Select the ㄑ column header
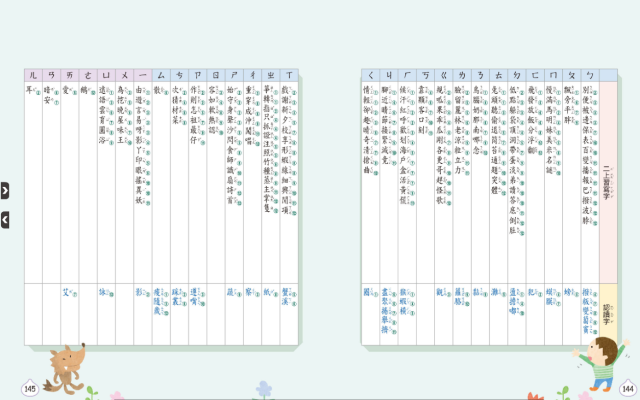Viewport: 640px width, 400px height. pyautogui.click(x=368, y=75)
